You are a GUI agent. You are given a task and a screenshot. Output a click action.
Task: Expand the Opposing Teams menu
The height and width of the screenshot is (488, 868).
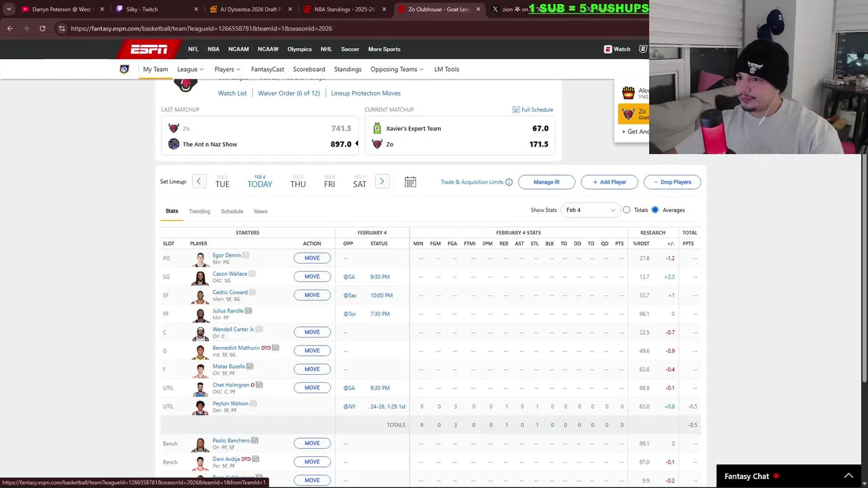pyautogui.click(x=397, y=69)
